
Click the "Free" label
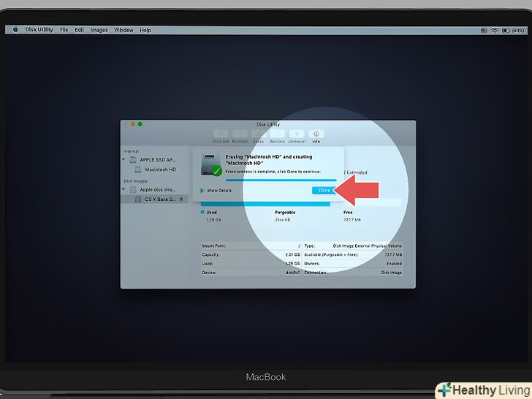348,213
